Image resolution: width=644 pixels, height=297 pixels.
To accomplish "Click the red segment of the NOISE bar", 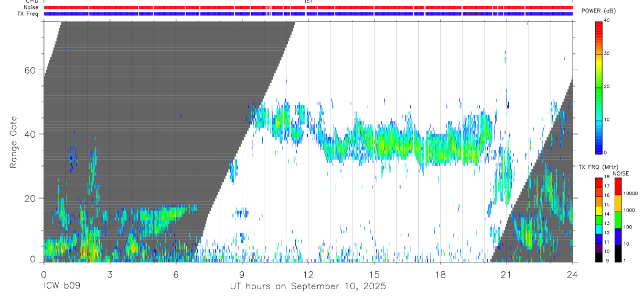I will (x=618, y=186).
